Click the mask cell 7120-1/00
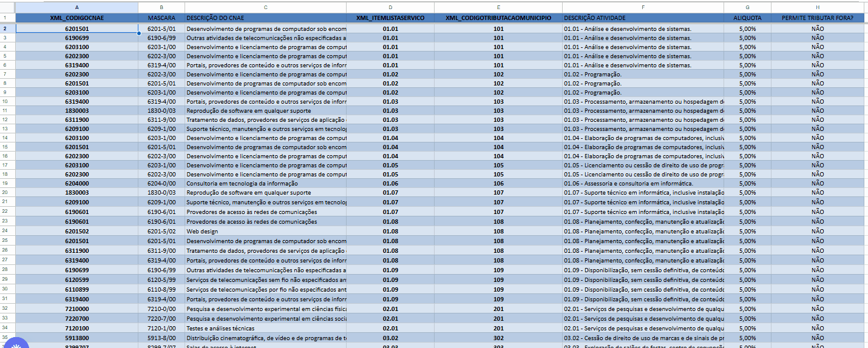Screen dimensions: 868x348 point(161,328)
